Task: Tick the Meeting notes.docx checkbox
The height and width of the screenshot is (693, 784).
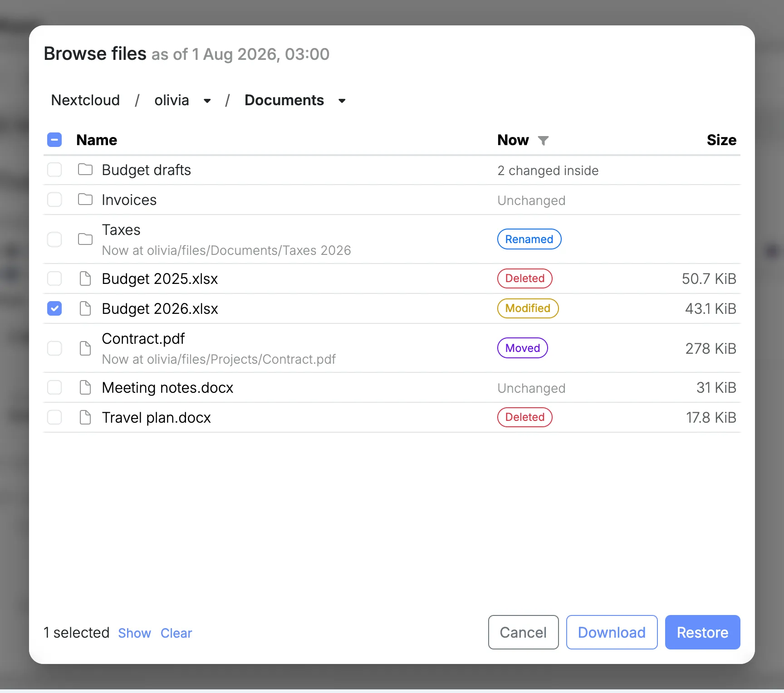Action: [x=54, y=387]
